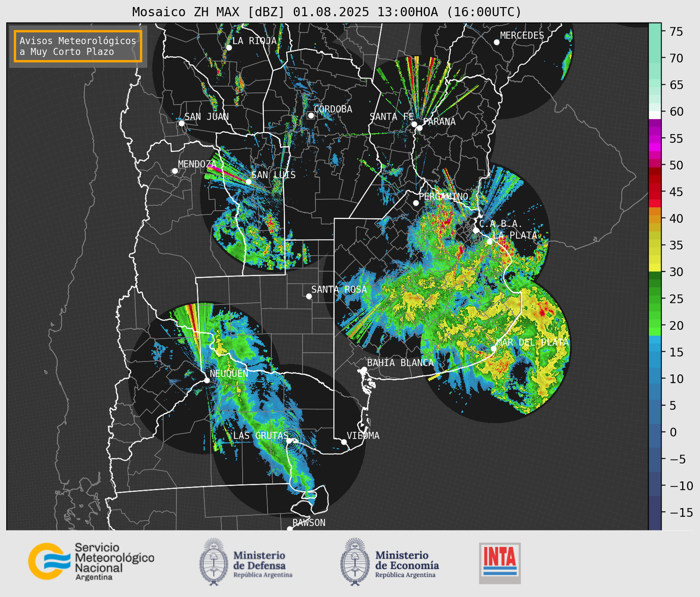Click the LA RIOJA city marker dot
700x597 pixels.
(229, 48)
